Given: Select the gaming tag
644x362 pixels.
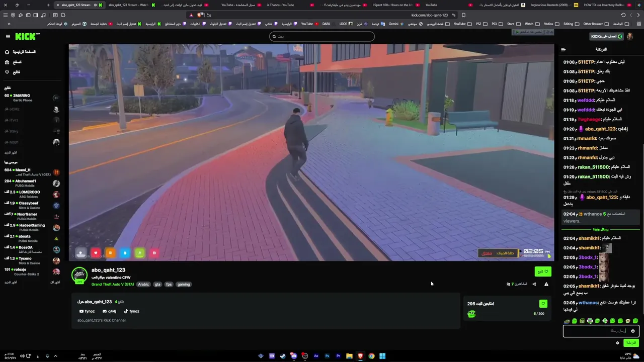Looking at the screenshot, I should point(184,284).
